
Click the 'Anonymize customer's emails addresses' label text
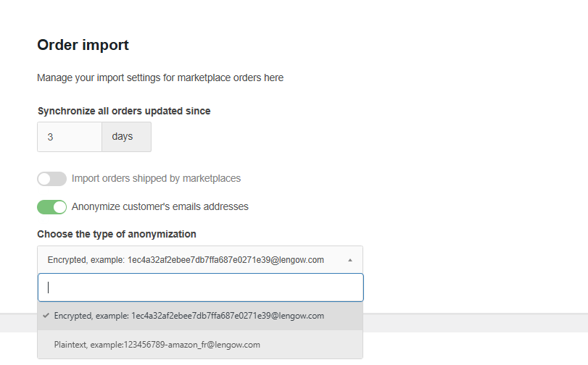coord(160,206)
